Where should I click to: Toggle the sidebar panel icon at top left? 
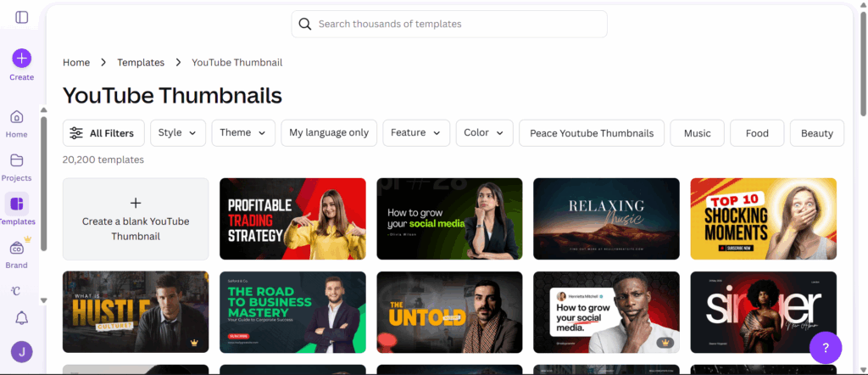pos(22,17)
